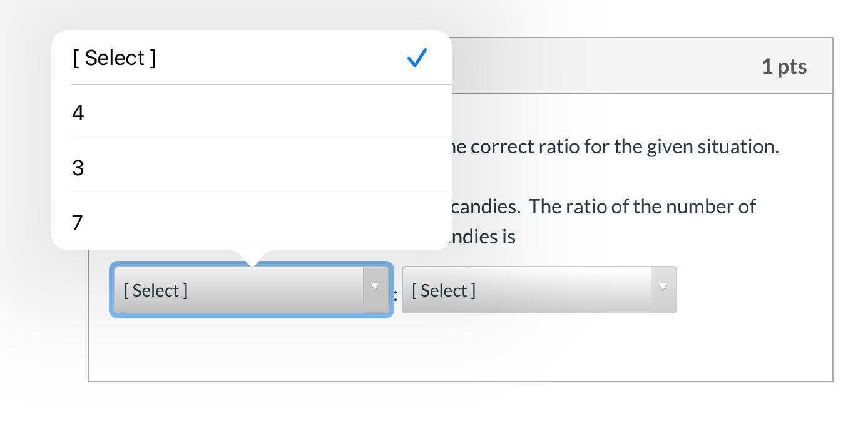The width and height of the screenshot is (868, 428).
Task: Click the highlighted first ratio dropdown
Action: [x=238, y=290]
